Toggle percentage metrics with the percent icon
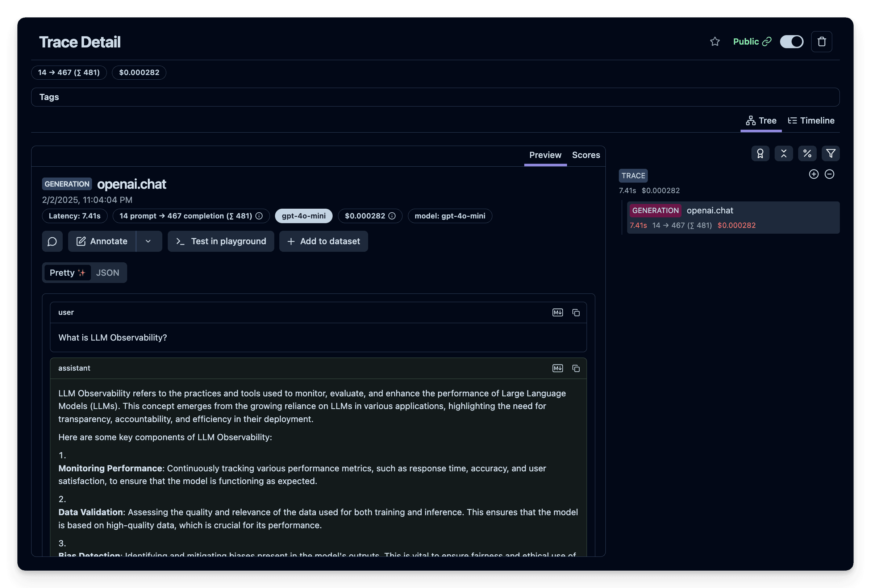 [808, 153]
